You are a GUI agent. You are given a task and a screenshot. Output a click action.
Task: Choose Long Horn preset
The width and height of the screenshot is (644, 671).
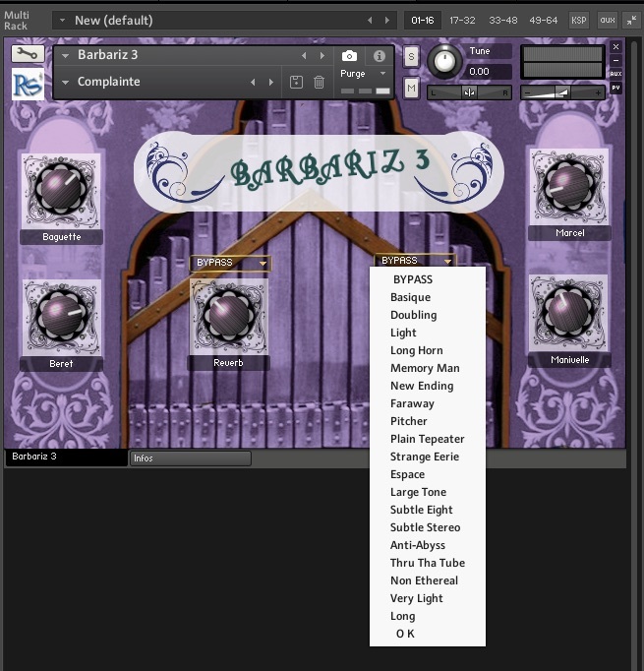pyautogui.click(x=427, y=350)
